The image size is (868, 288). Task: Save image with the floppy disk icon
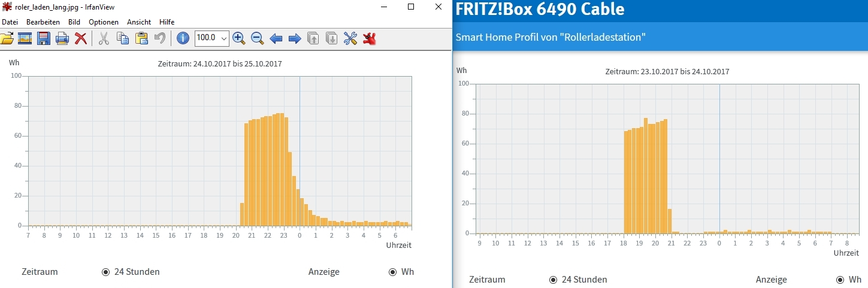pyautogui.click(x=44, y=39)
